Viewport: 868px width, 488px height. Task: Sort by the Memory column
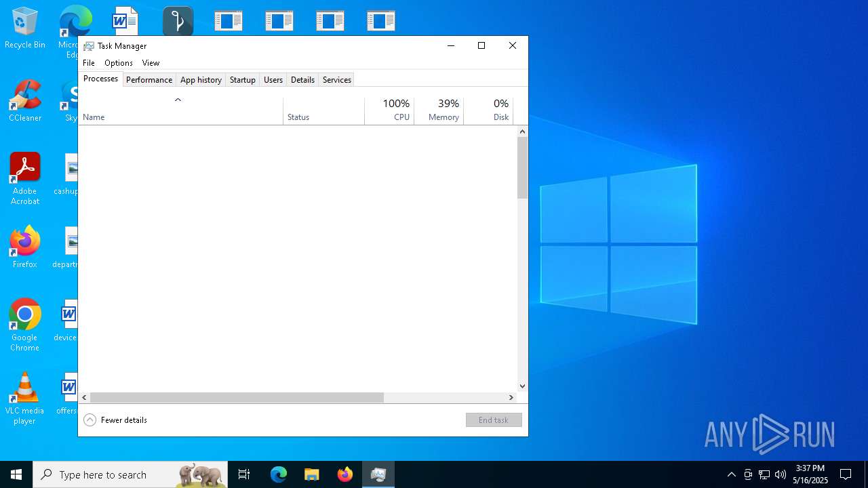tap(439, 110)
